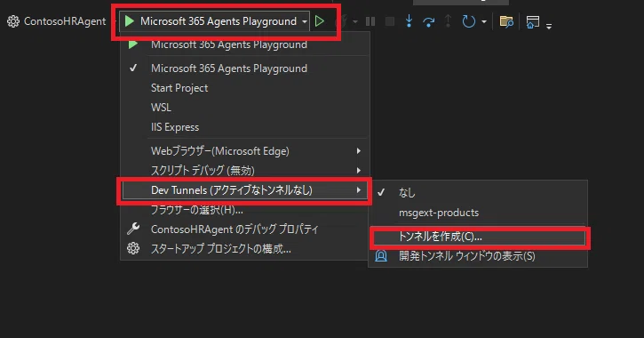Expand arrow next to Dev Tunnels
The height and width of the screenshot is (338, 644).
[359, 190]
